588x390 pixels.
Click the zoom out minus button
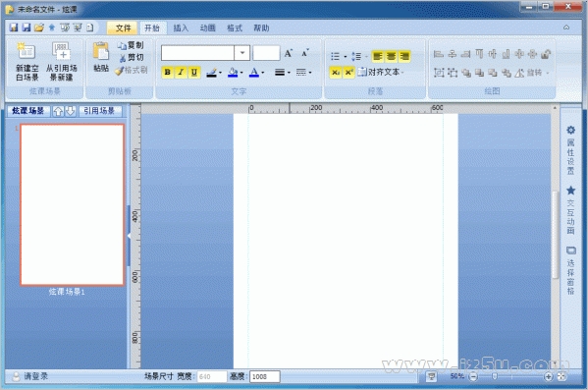[x=473, y=376]
